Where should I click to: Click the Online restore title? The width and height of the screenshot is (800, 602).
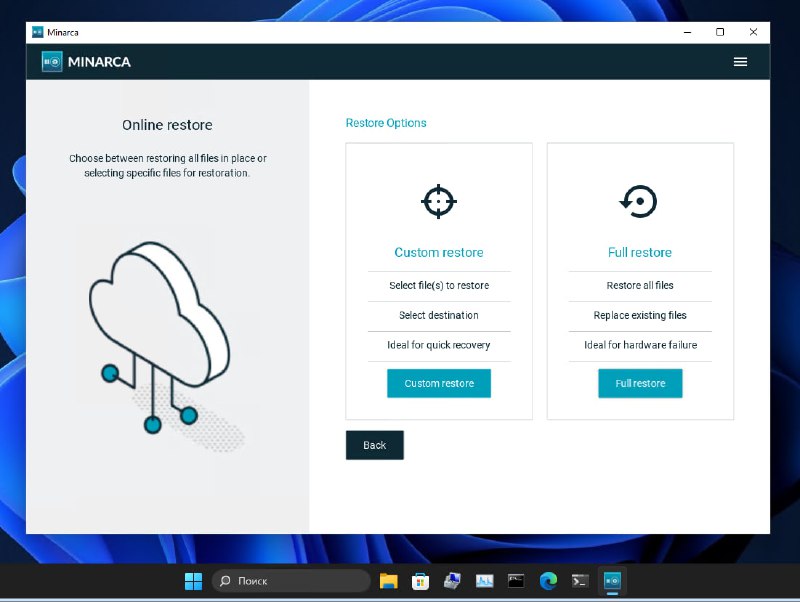click(167, 125)
